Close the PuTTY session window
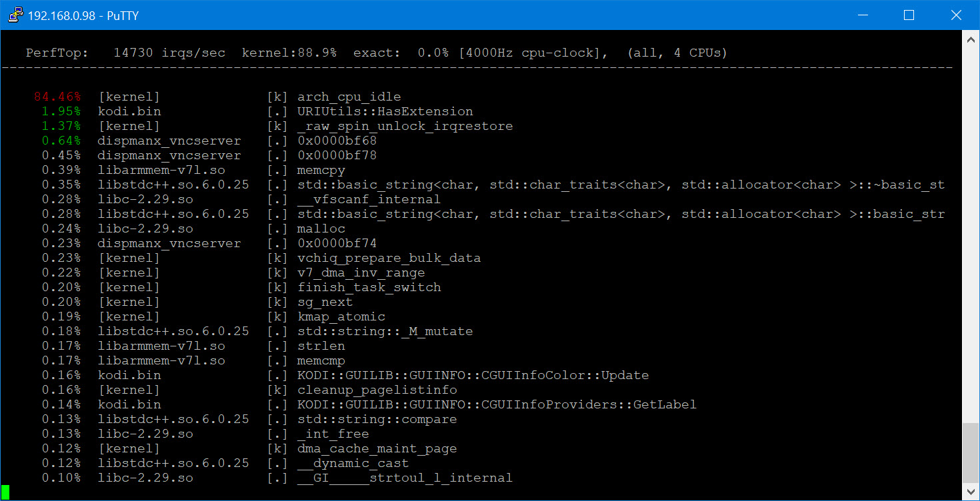This screenshot has height=501, width=980. coord(956,15)
